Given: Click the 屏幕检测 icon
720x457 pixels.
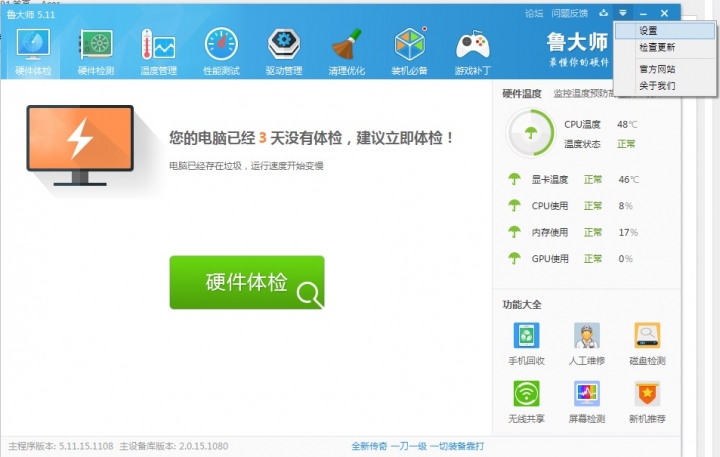Looking at the screenshot, I should (x=586, y=394).
